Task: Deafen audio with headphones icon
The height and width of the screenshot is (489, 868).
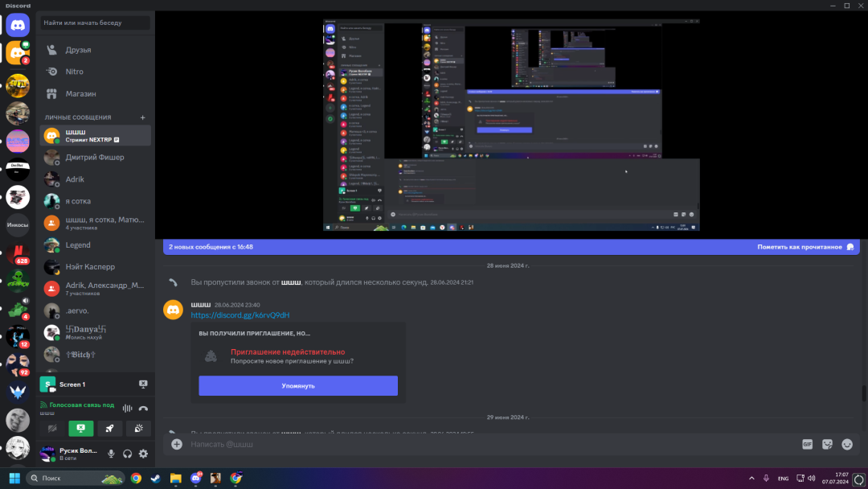Action: tap(127, 454)
